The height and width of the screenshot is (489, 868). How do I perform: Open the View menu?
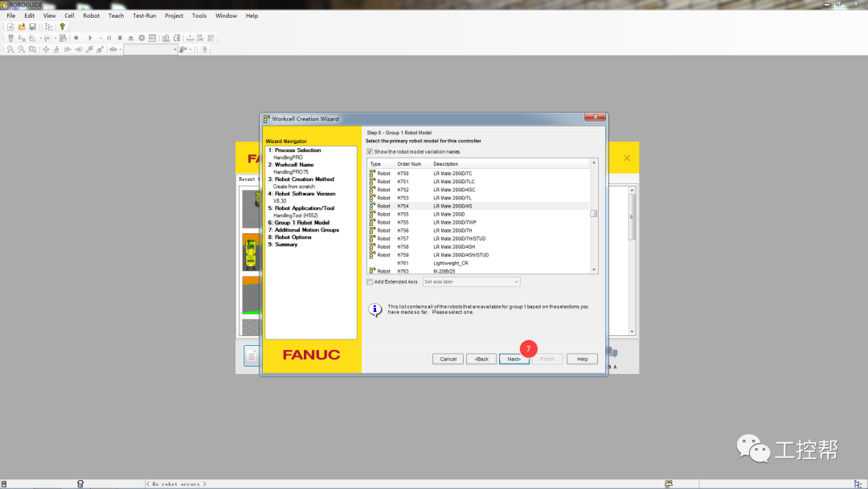(49, 15)
